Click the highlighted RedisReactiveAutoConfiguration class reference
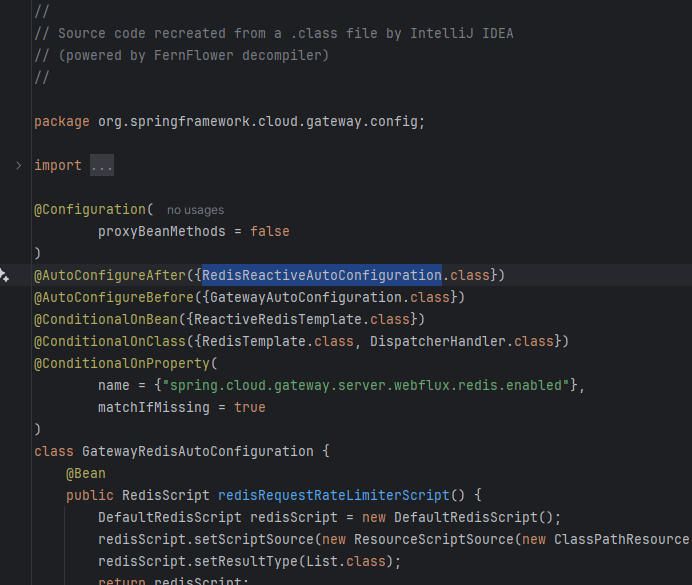This screenshot has height=585, width=692. (x=321, y=275)
